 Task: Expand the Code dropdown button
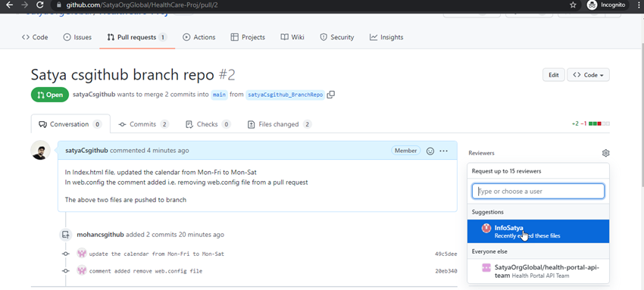point(588,75)
